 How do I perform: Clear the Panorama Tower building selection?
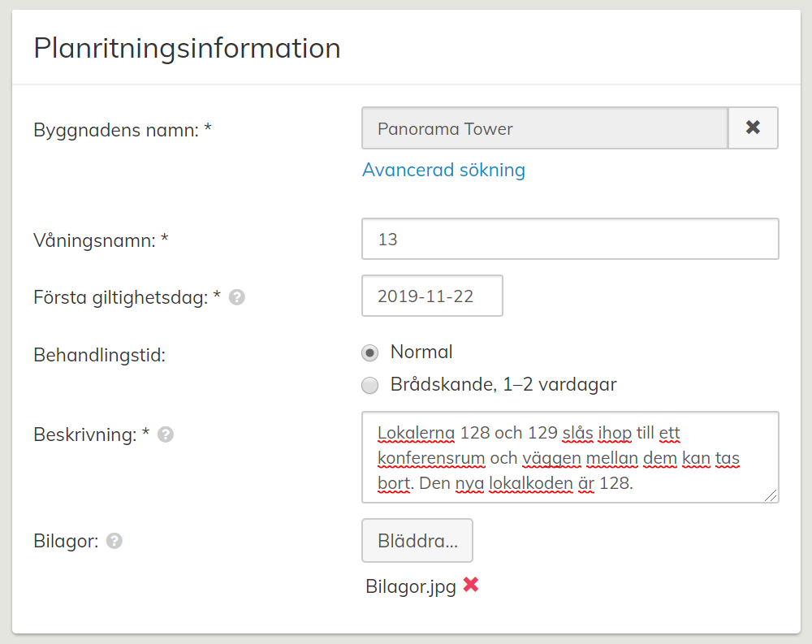tap(753, 128)
